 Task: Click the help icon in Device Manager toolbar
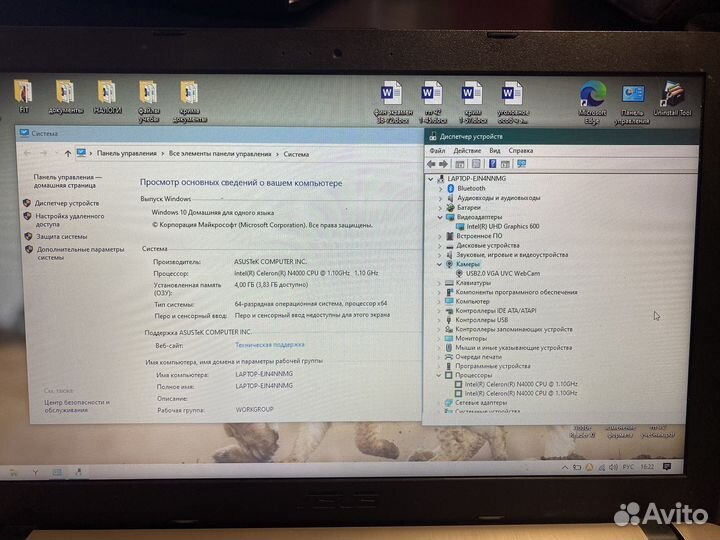coord(492,163)
